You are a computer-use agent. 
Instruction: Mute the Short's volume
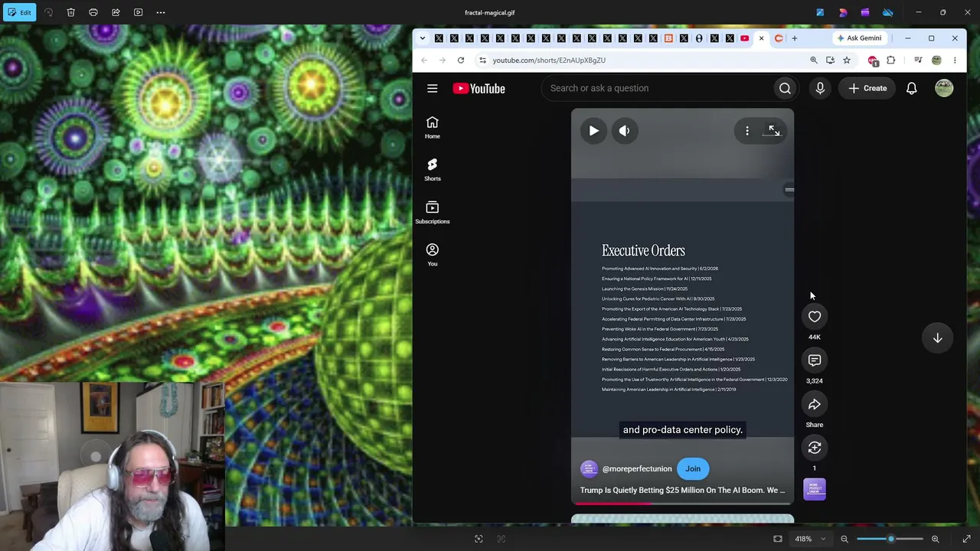[x=625, y=131]
